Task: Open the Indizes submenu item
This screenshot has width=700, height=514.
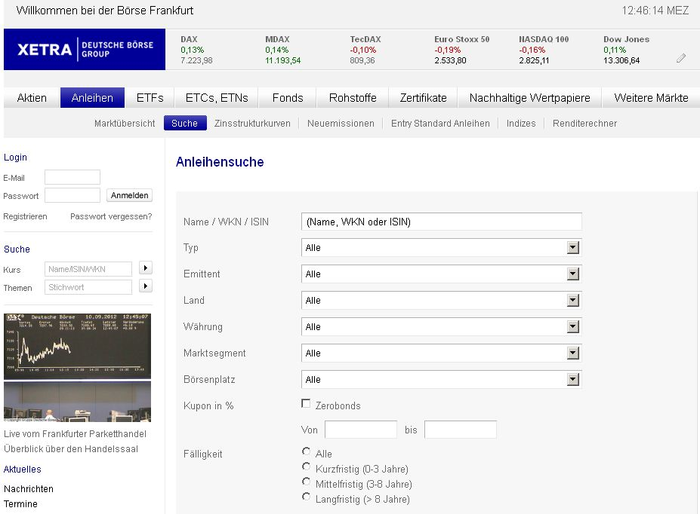Action: pos(521,123)
